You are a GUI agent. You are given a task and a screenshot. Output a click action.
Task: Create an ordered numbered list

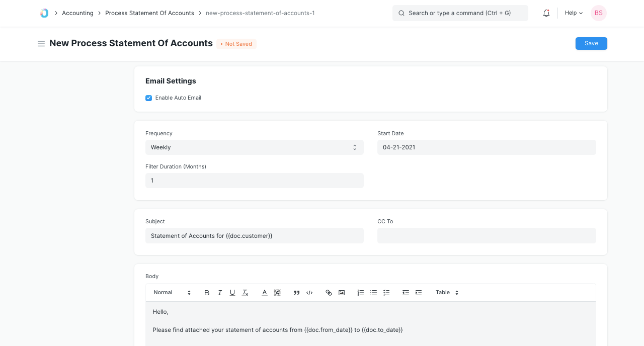pos(361,293)
